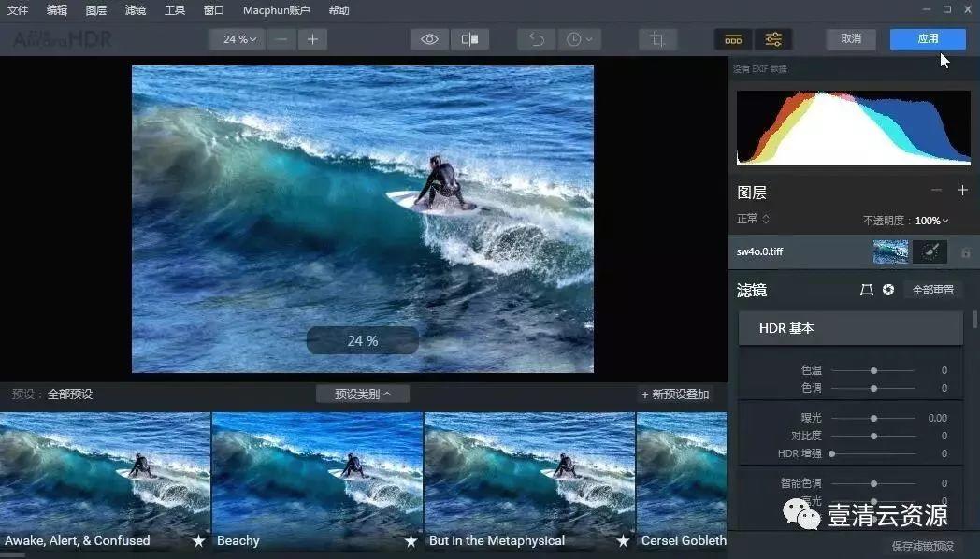Add a new layer with plus icon
The image size is (980, 559).
tap(962, 191)
